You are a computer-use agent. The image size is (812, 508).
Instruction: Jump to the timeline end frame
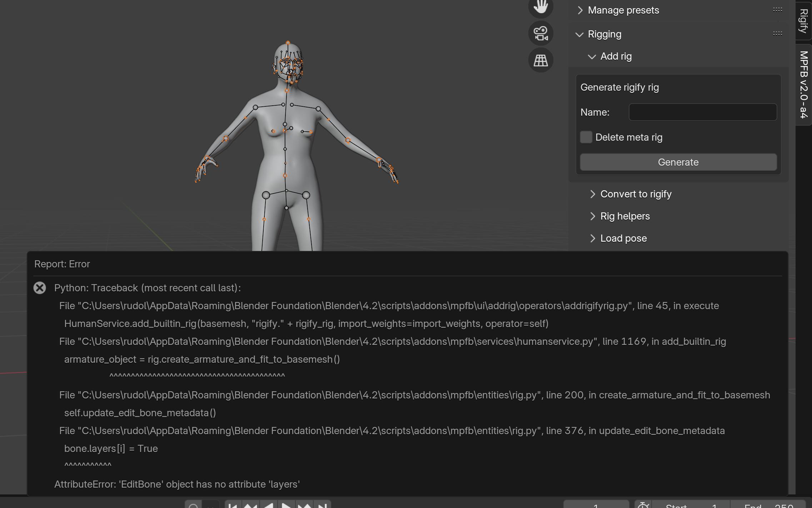click(x=323, y=506)
